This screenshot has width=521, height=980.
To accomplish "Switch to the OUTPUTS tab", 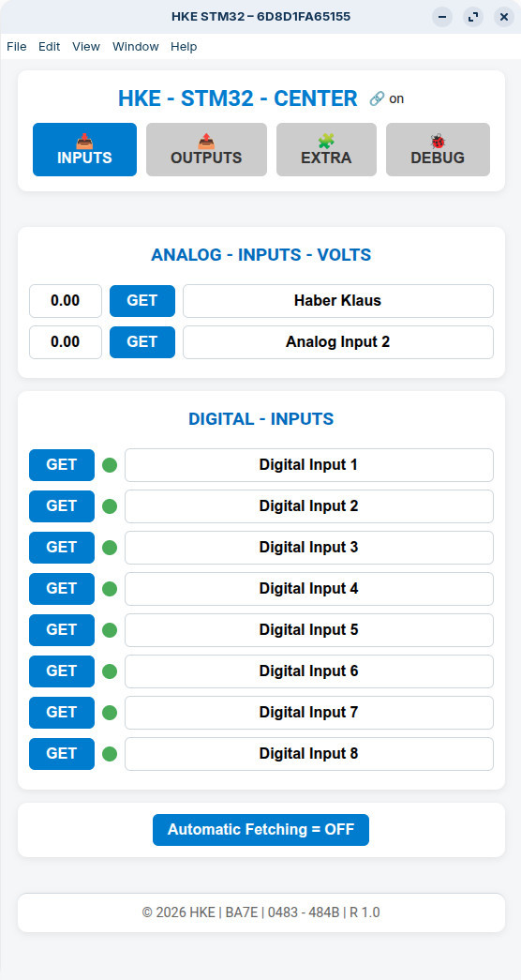I will [206, 149].
